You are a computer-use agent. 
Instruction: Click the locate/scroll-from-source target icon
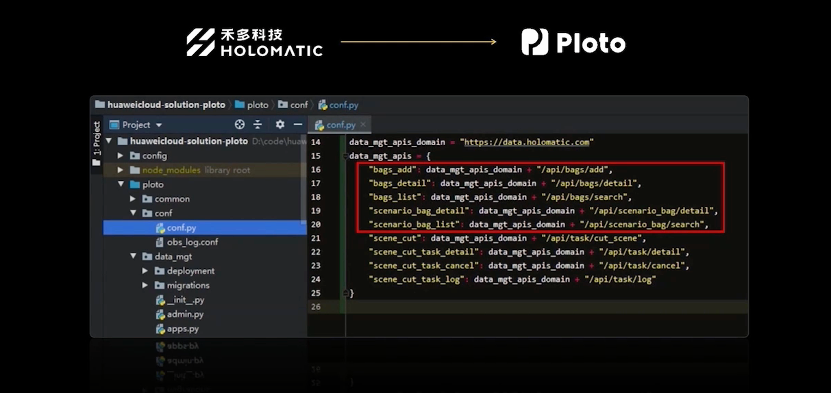240,125
